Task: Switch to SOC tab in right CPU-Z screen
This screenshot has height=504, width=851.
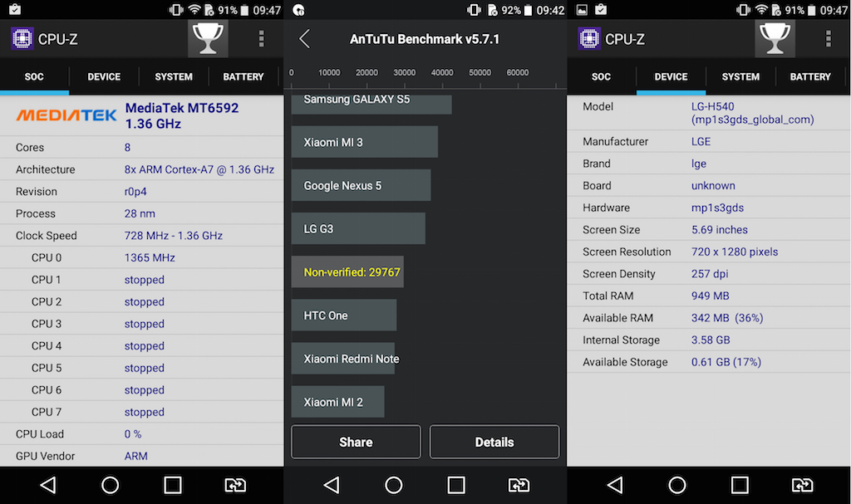Action: 602,76
